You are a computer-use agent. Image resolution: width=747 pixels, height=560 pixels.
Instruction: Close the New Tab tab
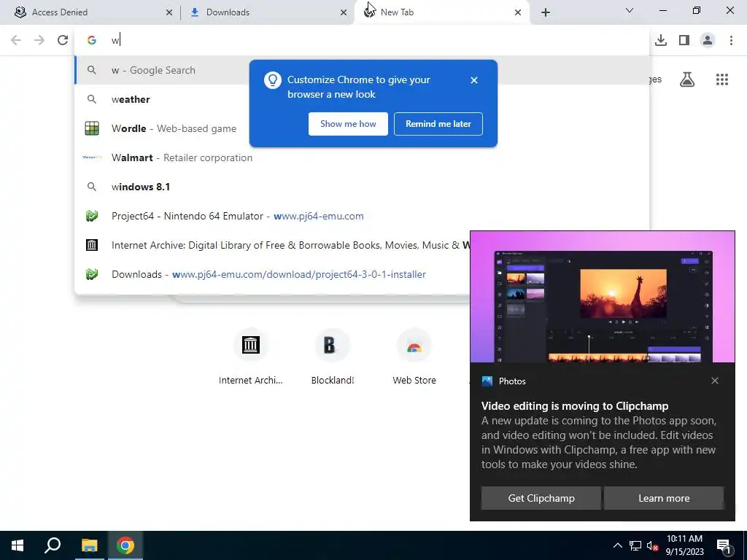pyautogui.click(x=518, y=12)
